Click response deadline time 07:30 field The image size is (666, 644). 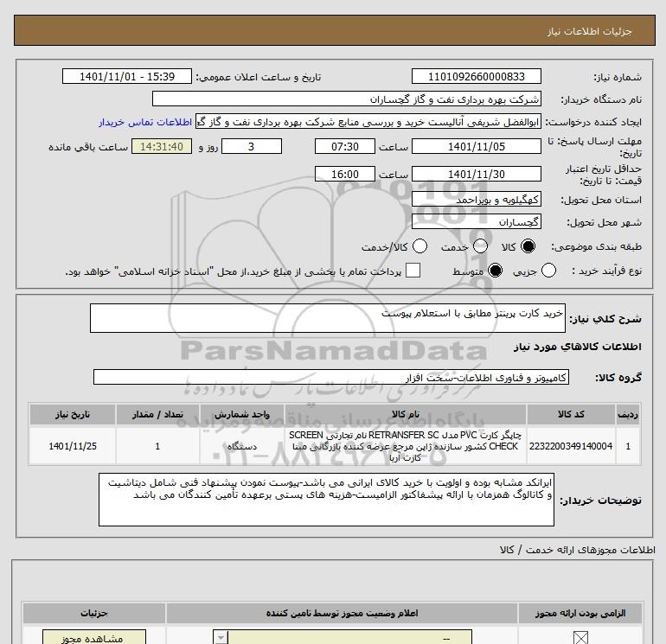(345, 146)
